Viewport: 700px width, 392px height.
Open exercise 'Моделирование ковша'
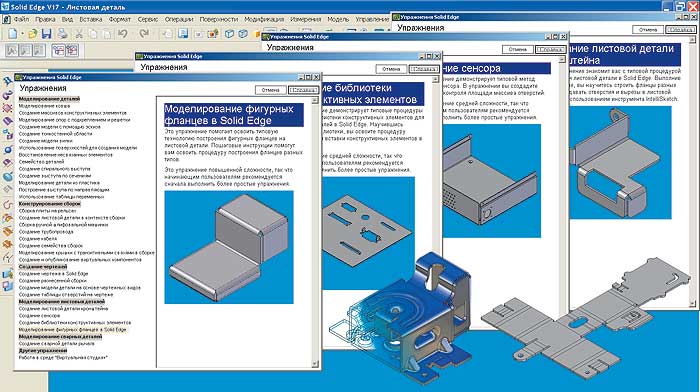point(44,106)
